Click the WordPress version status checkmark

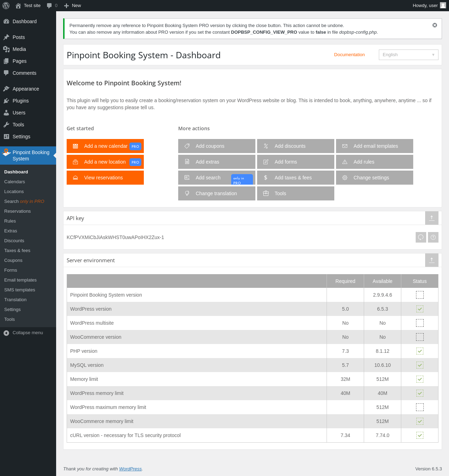click(420, 309)
